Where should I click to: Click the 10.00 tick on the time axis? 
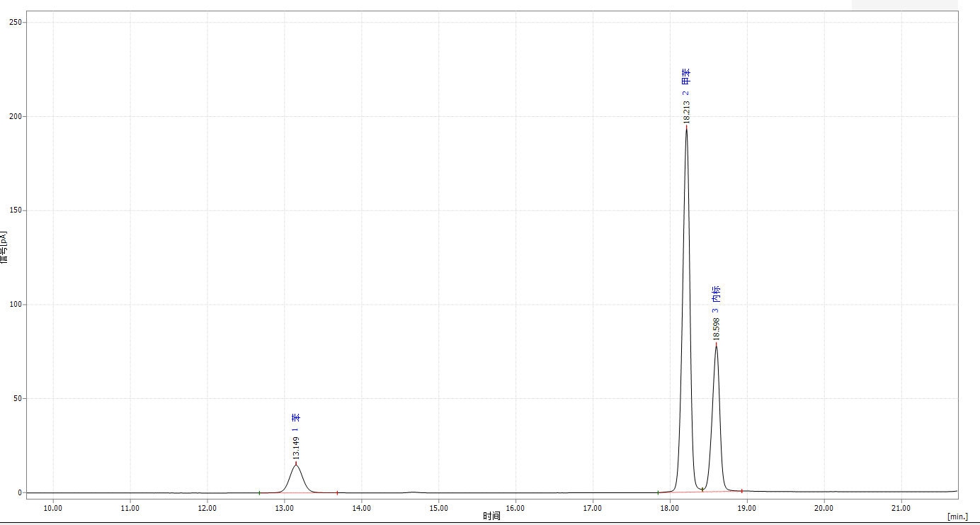click(53, 507)
